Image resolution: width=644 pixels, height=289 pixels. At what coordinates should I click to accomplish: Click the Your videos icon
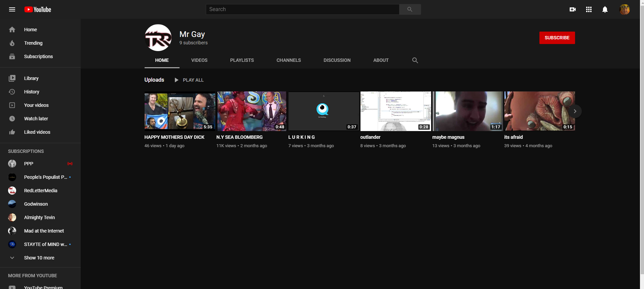point(12,105)
